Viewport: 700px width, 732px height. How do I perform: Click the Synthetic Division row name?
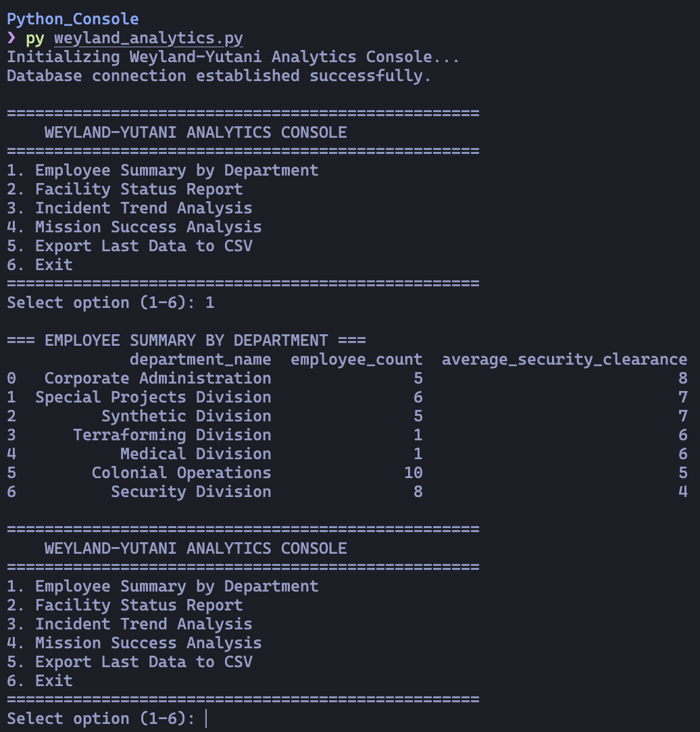point(186,416)
